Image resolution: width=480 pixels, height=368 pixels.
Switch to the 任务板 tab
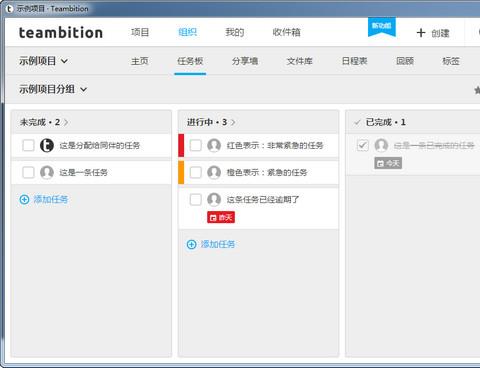(x=190, y=61)
